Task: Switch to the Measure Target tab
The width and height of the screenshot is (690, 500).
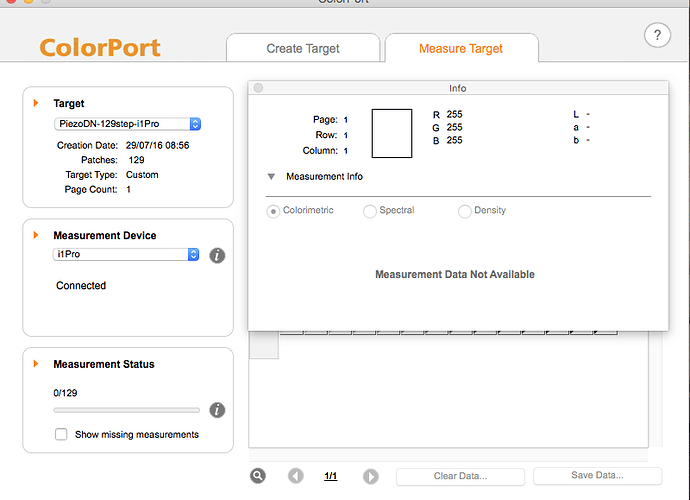Action: pyautogui.click(x=461, y=48)
